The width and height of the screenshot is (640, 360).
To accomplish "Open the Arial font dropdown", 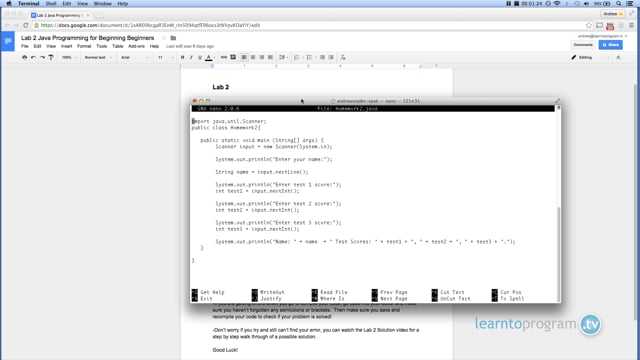I will 135,58.
